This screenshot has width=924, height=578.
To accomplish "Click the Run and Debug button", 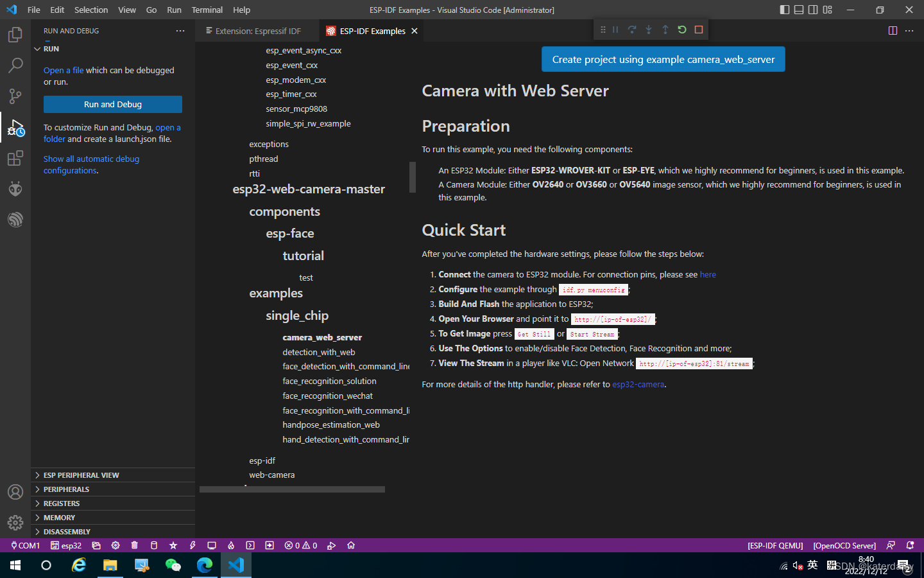I will (x=113, y=104).
